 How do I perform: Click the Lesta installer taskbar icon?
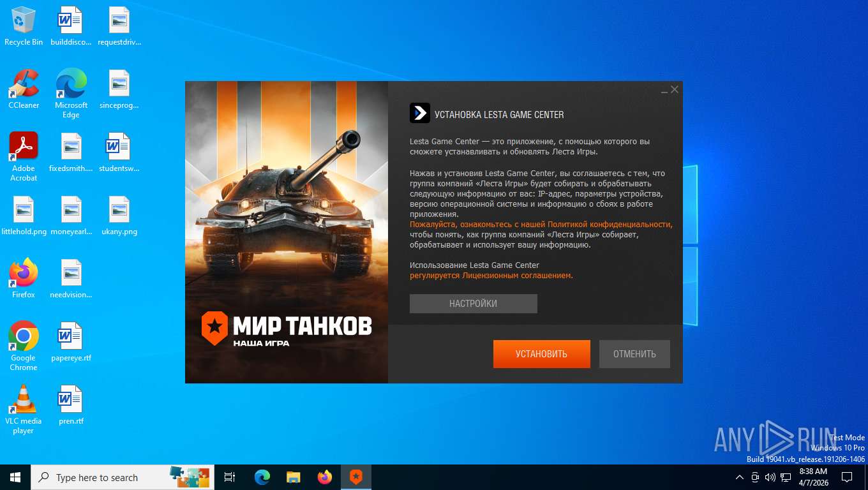coord(356,477)
